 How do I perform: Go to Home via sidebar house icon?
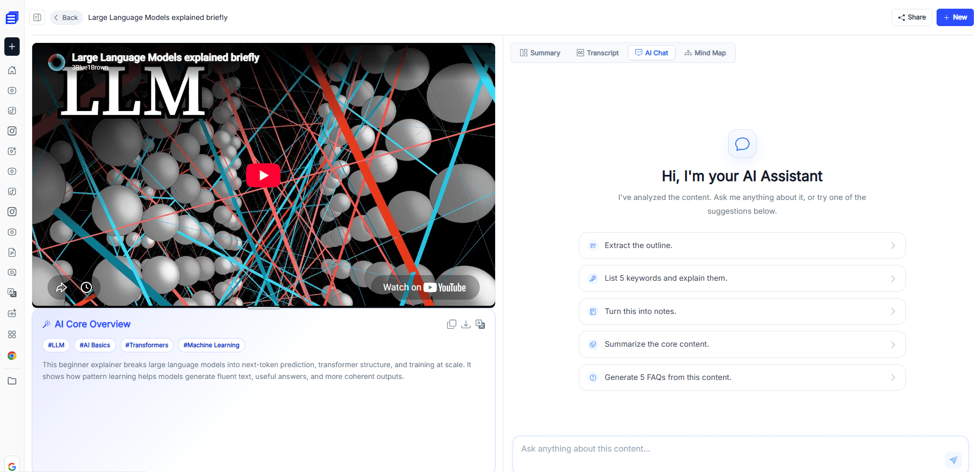[x=12, y=70]
